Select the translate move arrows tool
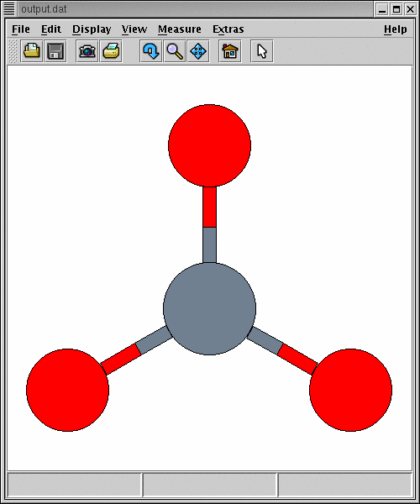This screenshot has height=504, width=420. [198, 51]
